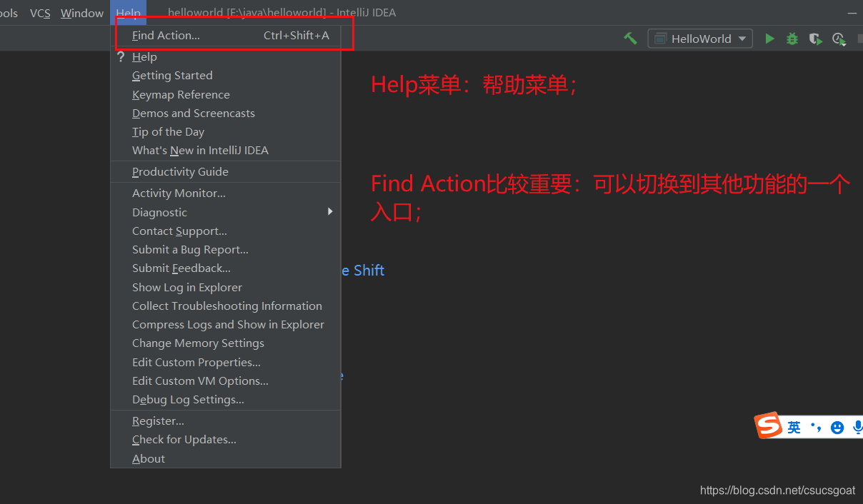Open the VCS menu
The image size is (863, 504).
coord(40,13)
